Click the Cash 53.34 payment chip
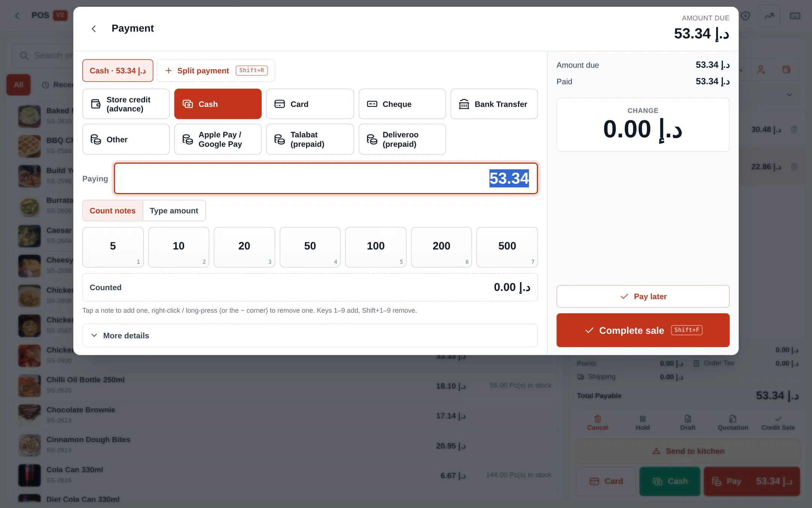This screenshot has width=812, height=508. coord(118,71)
